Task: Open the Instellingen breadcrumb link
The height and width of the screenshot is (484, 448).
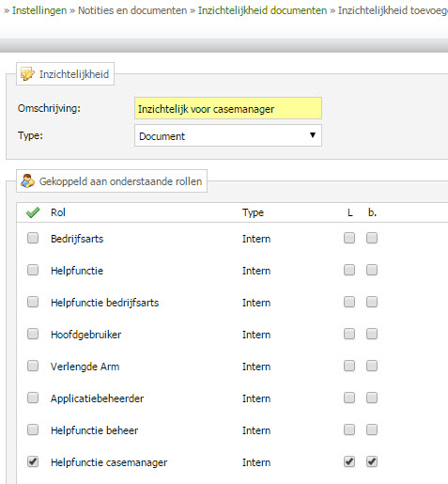Action: tap(39, 10)
